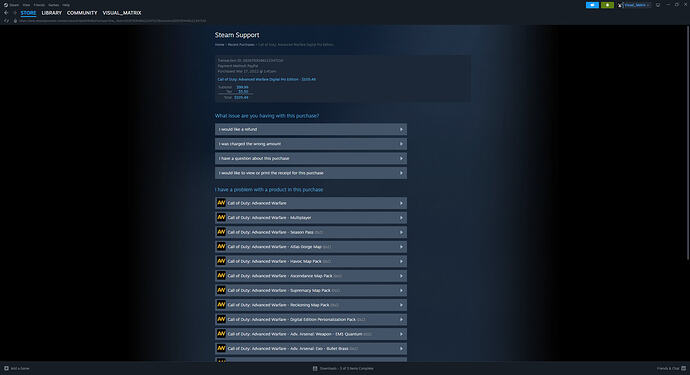Viewport: 690px width, 375px height.
Task: Click the Add a Game plus icon
Action: click(x=6, y=368)
